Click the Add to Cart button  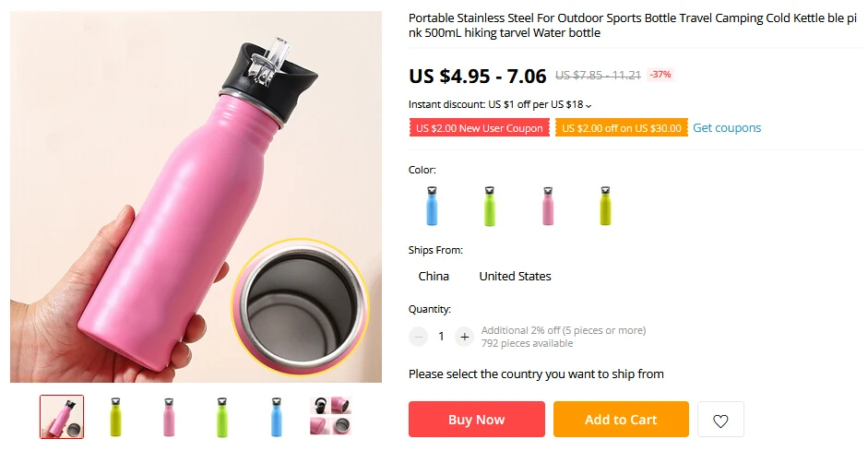(x=621, y=420)
